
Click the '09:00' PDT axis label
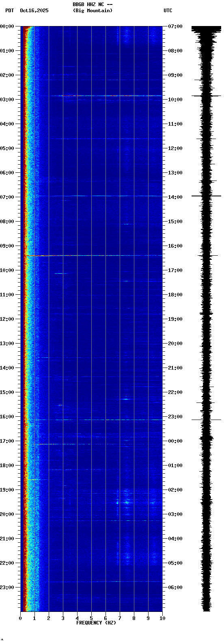tap(7, 246)
